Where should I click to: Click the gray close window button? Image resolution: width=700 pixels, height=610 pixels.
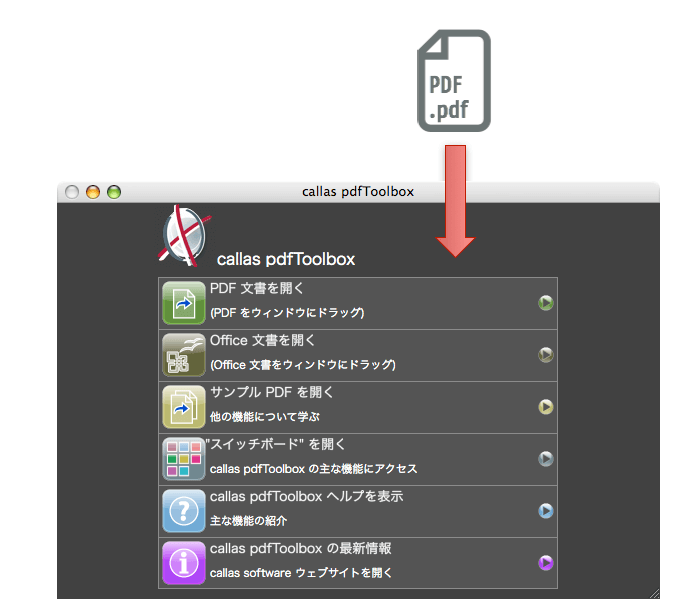[72, 192]
